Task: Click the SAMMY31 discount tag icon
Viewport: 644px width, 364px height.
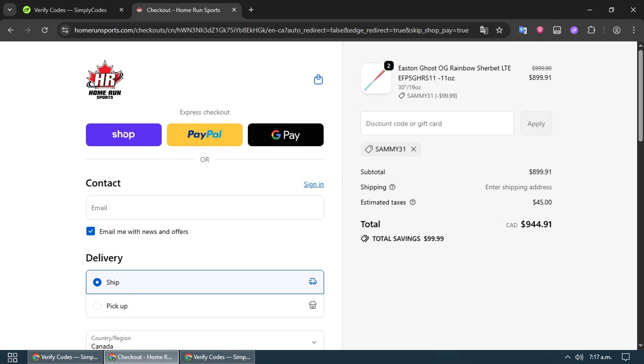Action: click(x=368, y=149)
